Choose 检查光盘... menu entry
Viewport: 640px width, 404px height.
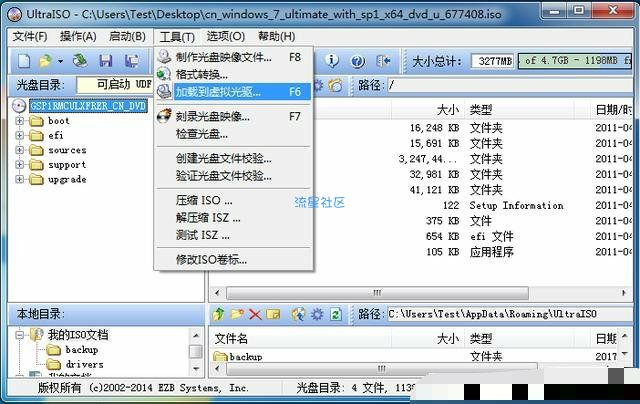[234, 134]
